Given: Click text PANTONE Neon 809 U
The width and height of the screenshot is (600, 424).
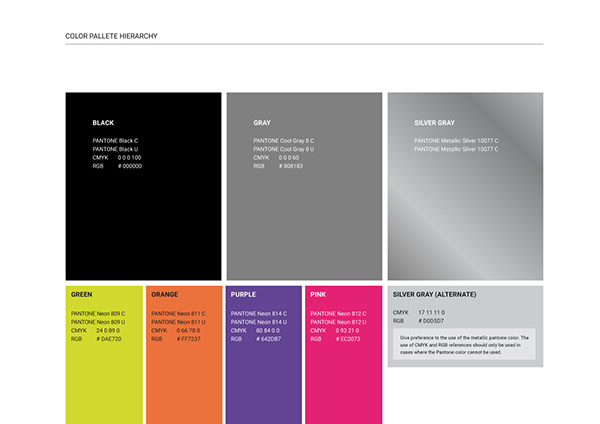Looking at the screenshot, I should point(98,322).
